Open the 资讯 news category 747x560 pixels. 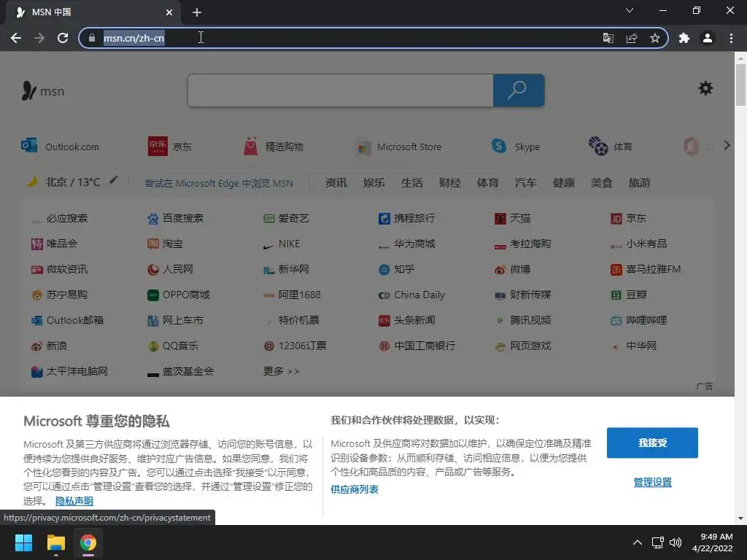[x=336, y=183]
